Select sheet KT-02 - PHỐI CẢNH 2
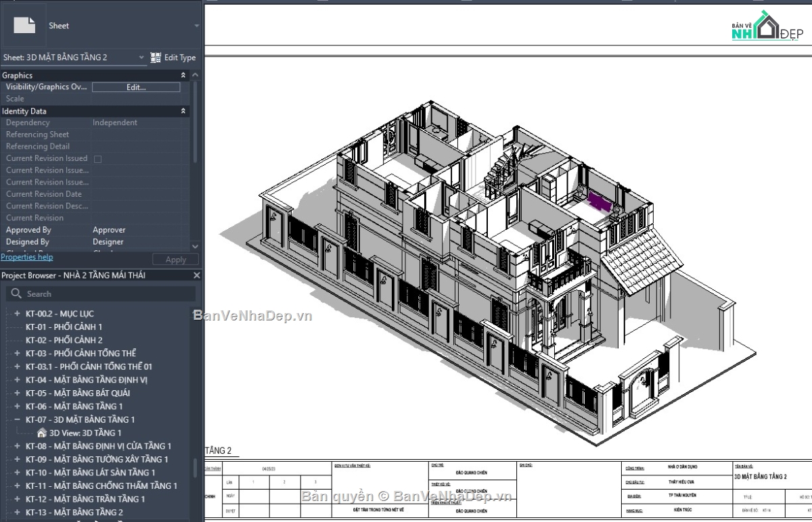This screenshot has height=522, width=812. [64, 340]
